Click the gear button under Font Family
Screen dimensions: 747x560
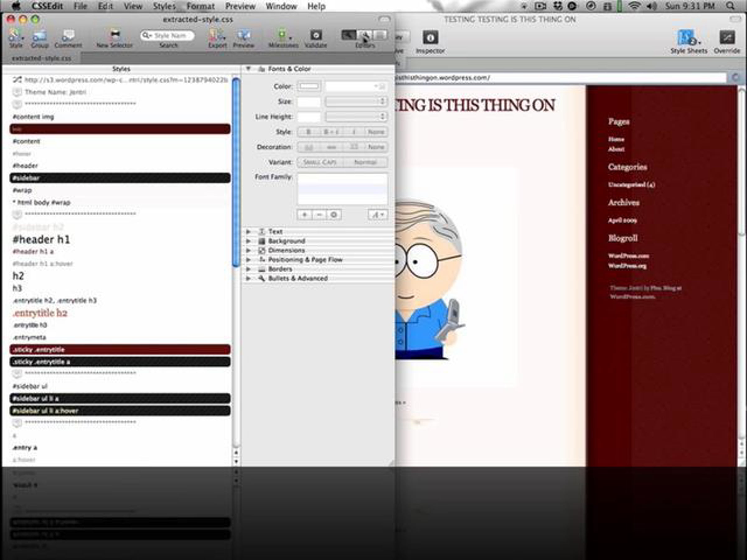tap(334, 215)
